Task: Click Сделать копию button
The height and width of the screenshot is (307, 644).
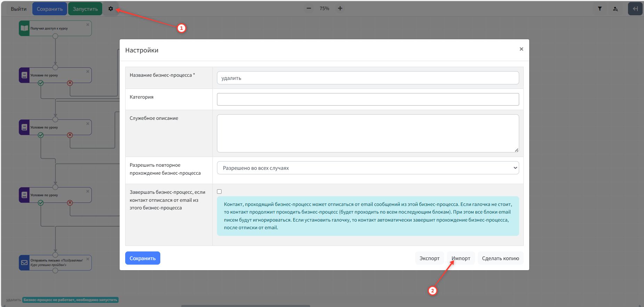Action: tap(500, 258)
